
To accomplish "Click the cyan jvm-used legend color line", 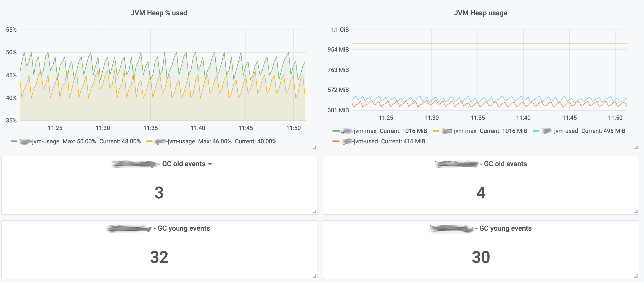I will click(x=536, y=131).
